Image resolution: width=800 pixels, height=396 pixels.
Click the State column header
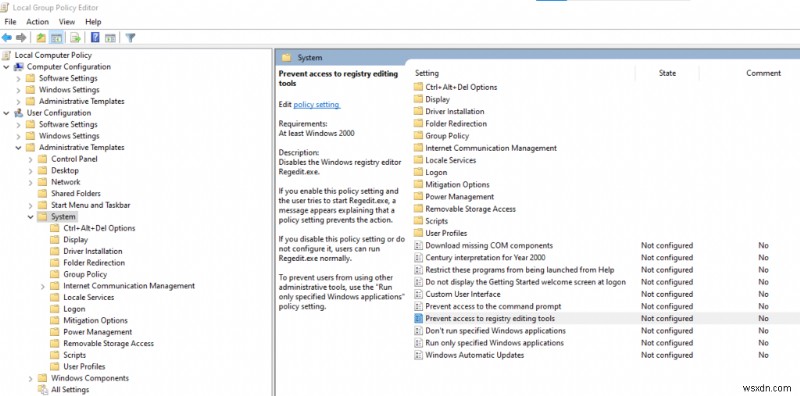pos(667,73)
